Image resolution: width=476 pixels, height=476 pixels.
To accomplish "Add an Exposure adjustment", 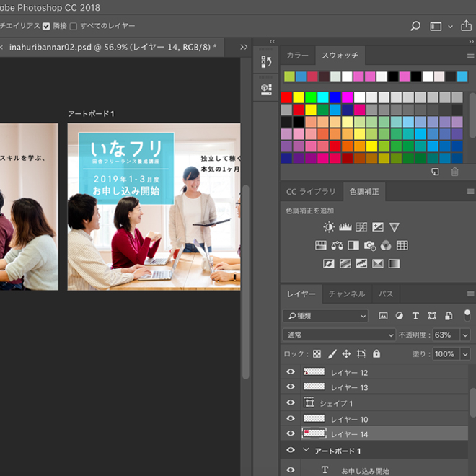I will [378, 227].
